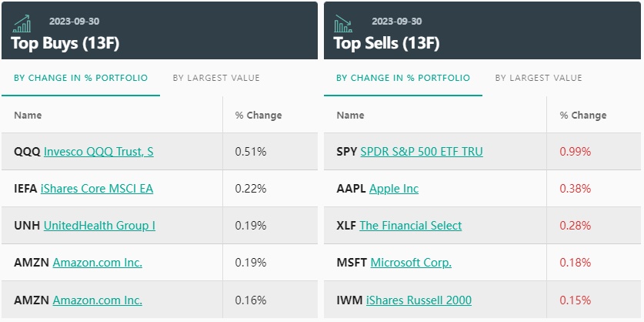Image resolution: width=644 pixels, height=322 pixels.
Task: Click the Top Sells (13F) heading
Action: tap(386, 43)
